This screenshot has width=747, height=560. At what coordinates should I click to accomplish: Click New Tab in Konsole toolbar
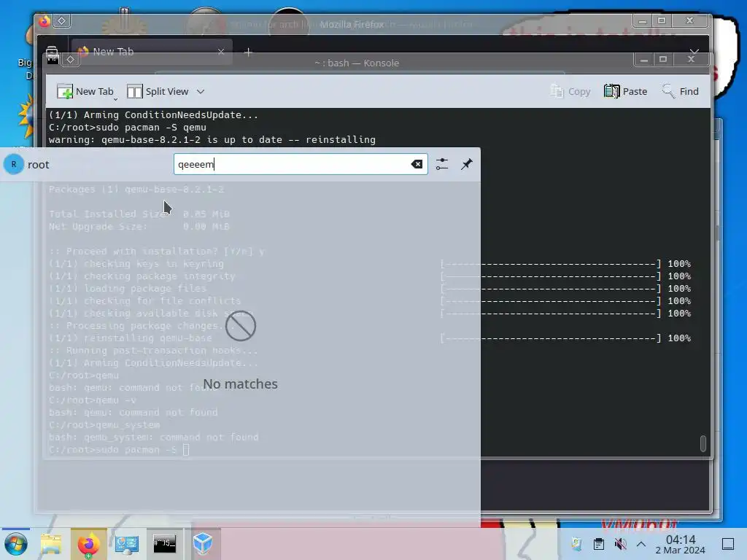click(x=85, y=91)
